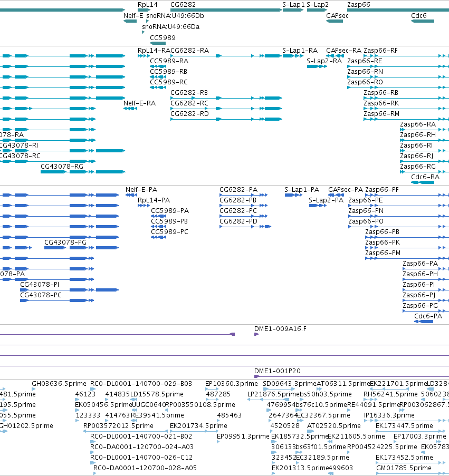Click the Zasp66-PK protein label
The image size is (449, 476).
click(x=383, y=242)
